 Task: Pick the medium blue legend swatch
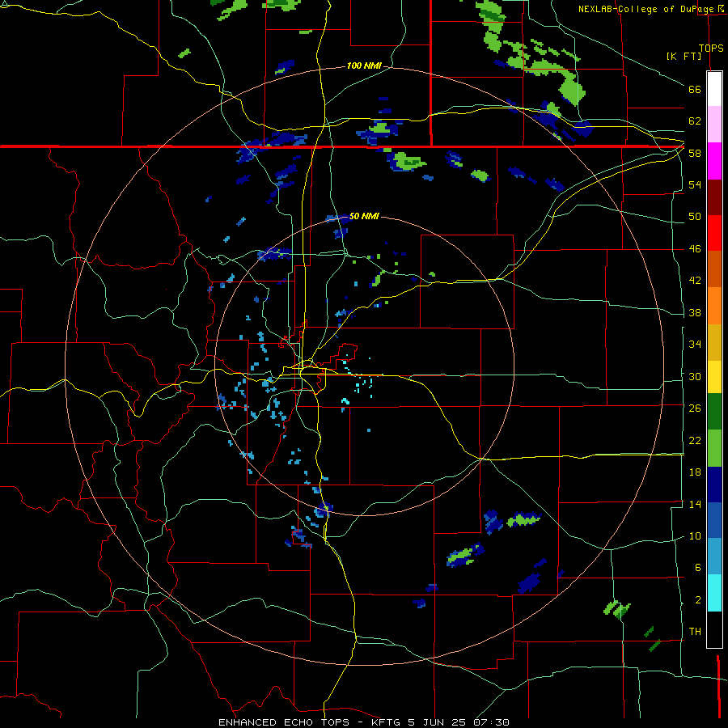[x=714, y=520]
